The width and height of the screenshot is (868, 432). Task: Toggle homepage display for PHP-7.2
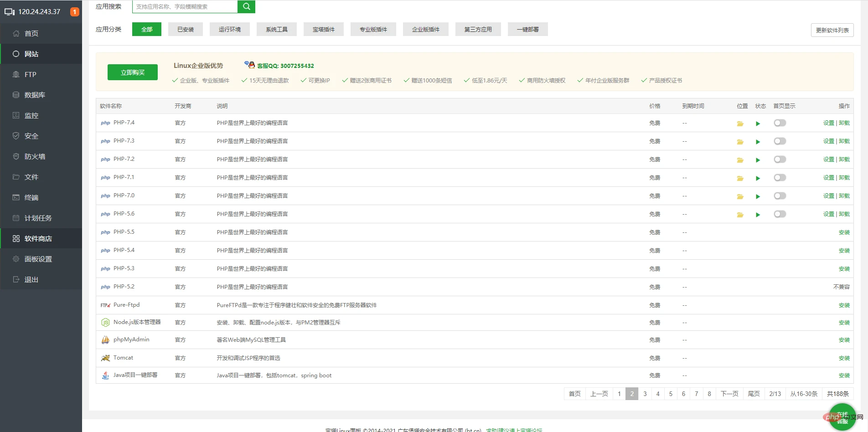(780, 159)
